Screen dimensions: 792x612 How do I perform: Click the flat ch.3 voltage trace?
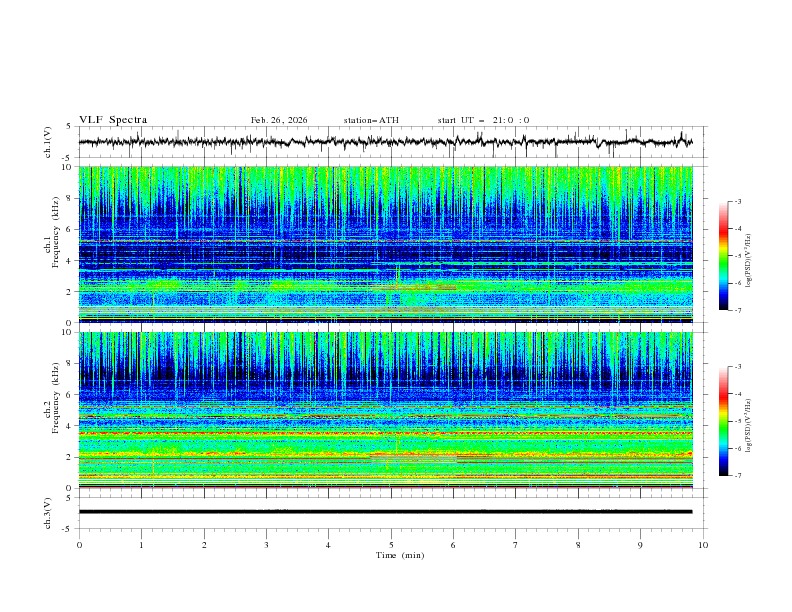pyautogui.click(x=385, y=512)
